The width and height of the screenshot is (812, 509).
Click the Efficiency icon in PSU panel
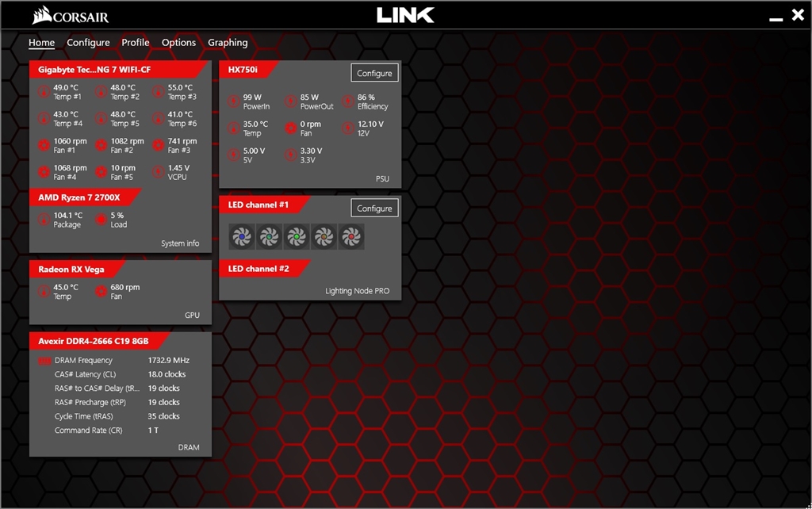(348, 101)
